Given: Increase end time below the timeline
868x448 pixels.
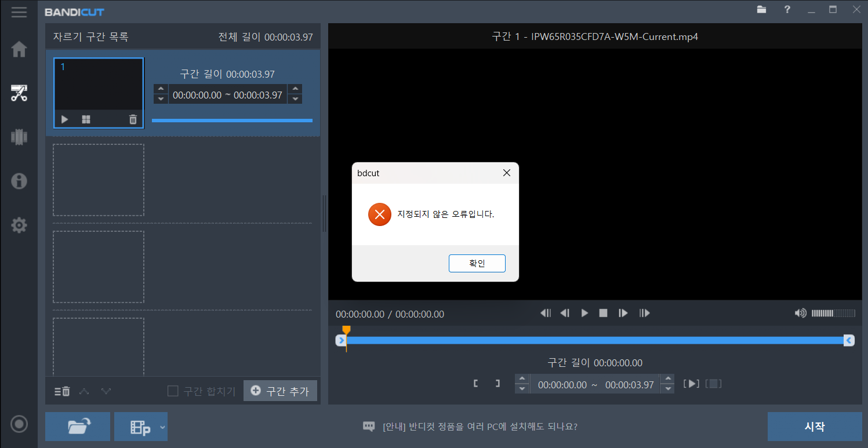Looking at the screenshot, I should [668, 379].
